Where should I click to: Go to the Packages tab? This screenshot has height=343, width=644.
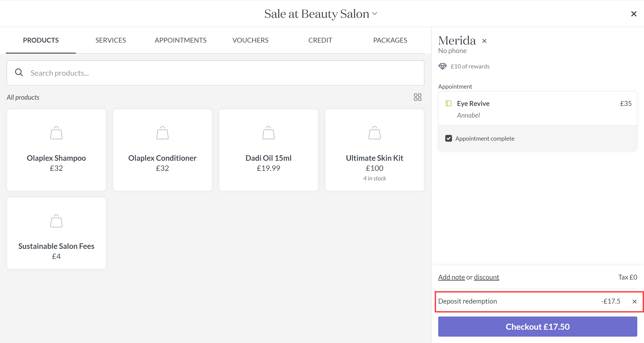point(390,40)
